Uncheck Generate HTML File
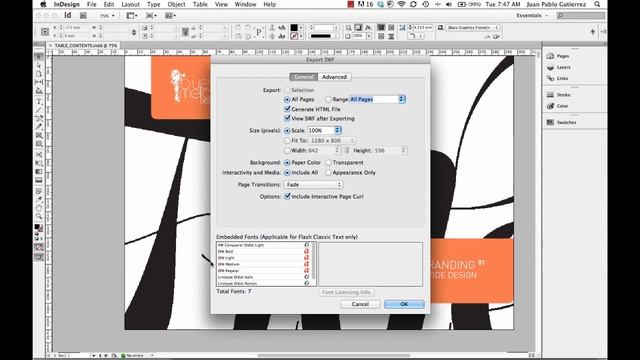This screenshot has height=360, width=640. click(287, 109)
